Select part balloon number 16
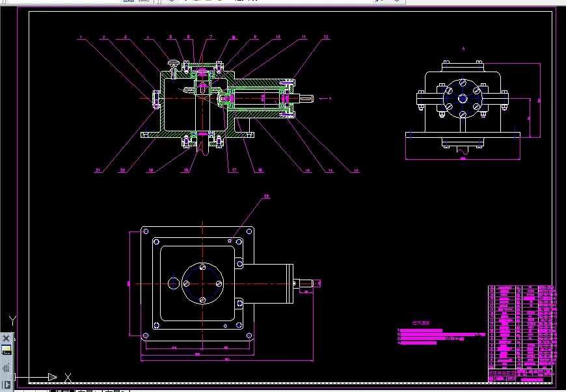This screenshot has height=392, width=566. (x=260, y=170)
